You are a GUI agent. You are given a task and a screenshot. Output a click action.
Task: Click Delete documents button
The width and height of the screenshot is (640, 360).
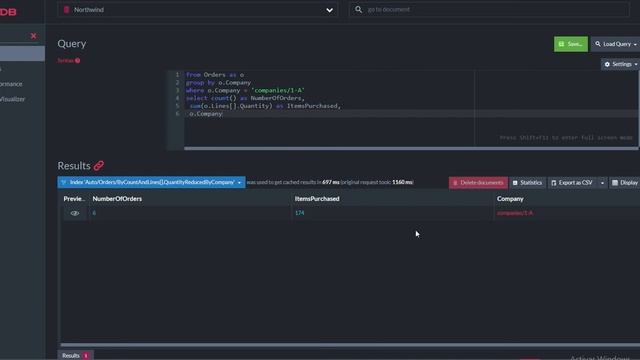tap(478, 182)
